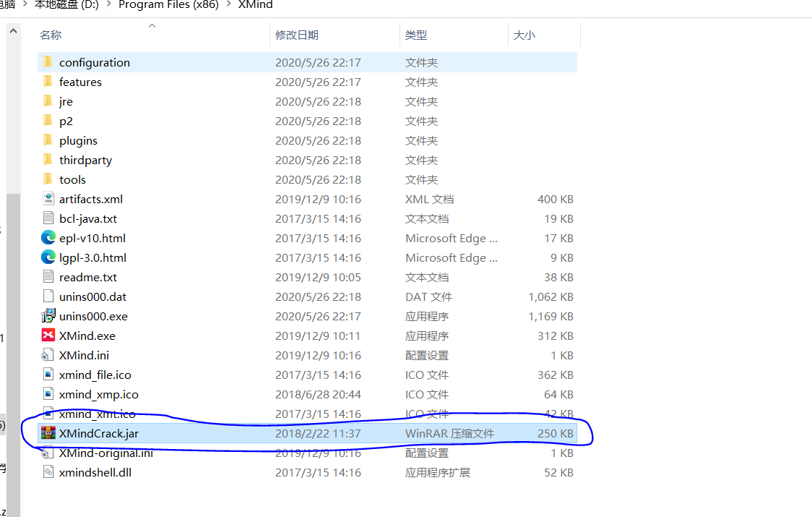
Task: Launch the unins000.exe uninstaller icon
Action: [x=47, y=316]
